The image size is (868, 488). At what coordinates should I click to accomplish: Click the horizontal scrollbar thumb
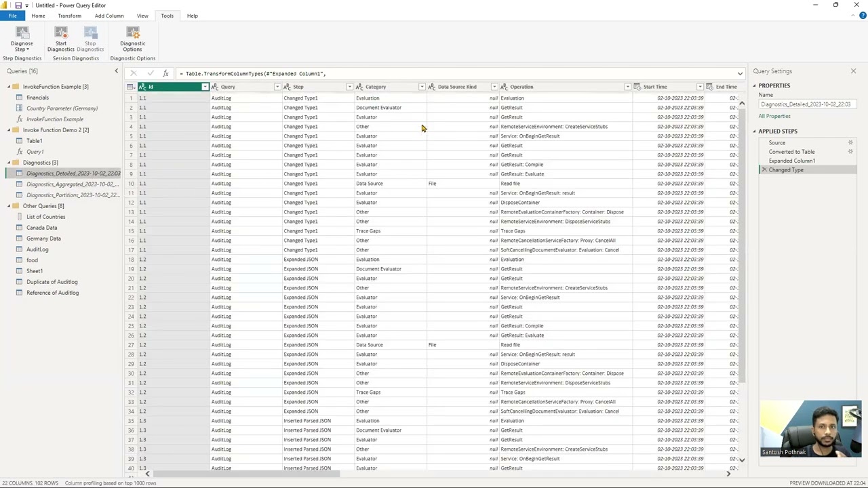248,474
